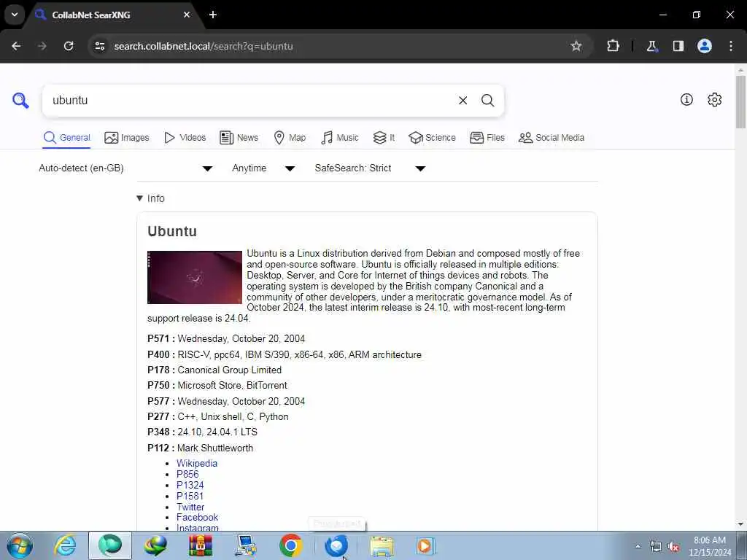747x560 pixels.
Task: Open the Facebook link
Action: click(x=197, y=517)
